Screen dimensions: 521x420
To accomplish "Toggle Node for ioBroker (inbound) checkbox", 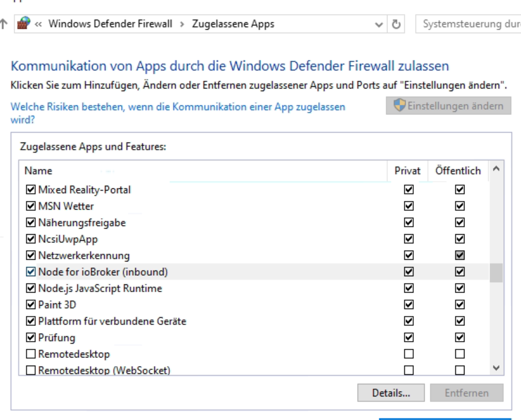I will 30,272.
